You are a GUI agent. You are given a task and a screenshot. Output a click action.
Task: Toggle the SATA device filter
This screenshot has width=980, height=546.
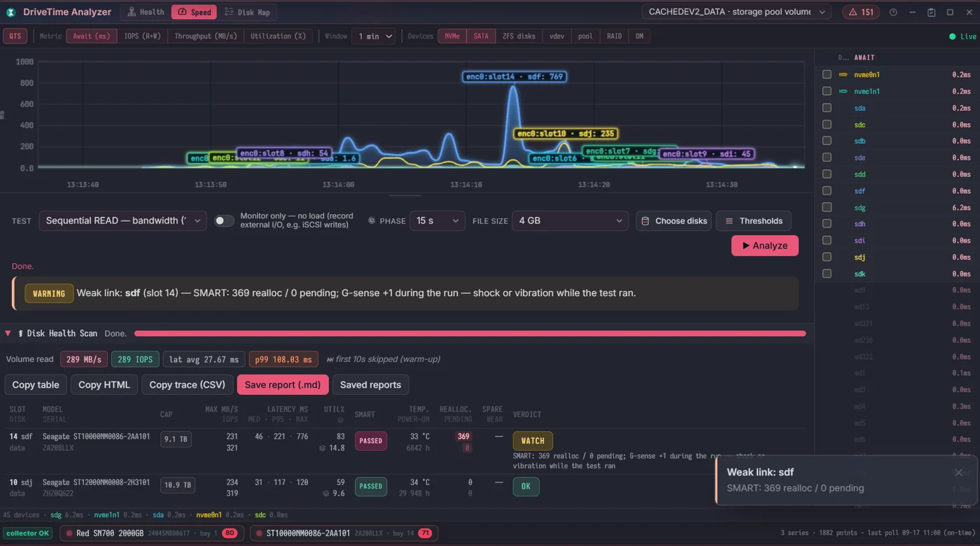481,36
